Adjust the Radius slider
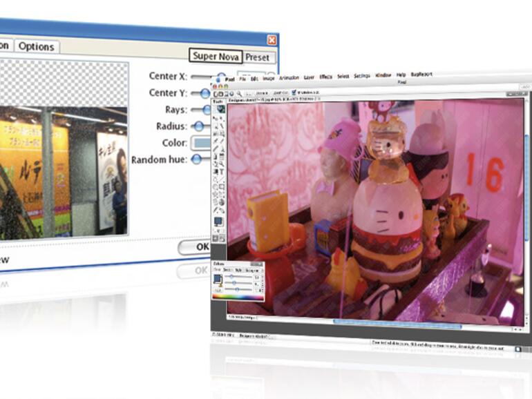 tap(199, 126)
